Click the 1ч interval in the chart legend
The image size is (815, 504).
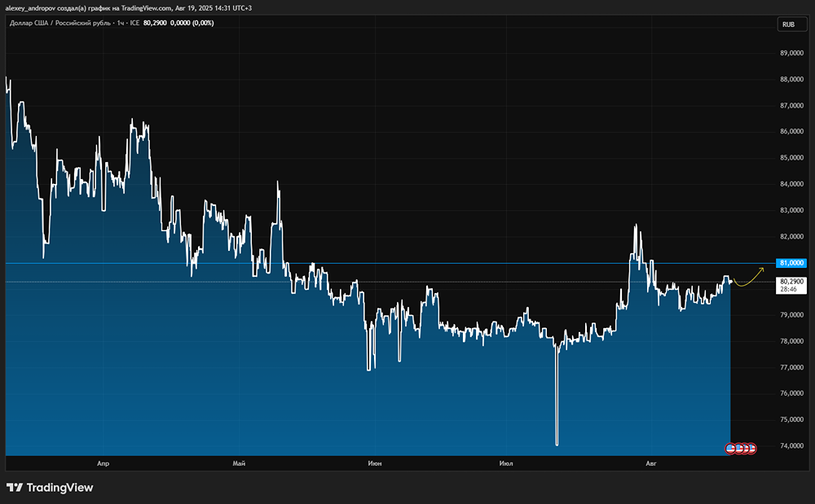(x=121, y=23)
